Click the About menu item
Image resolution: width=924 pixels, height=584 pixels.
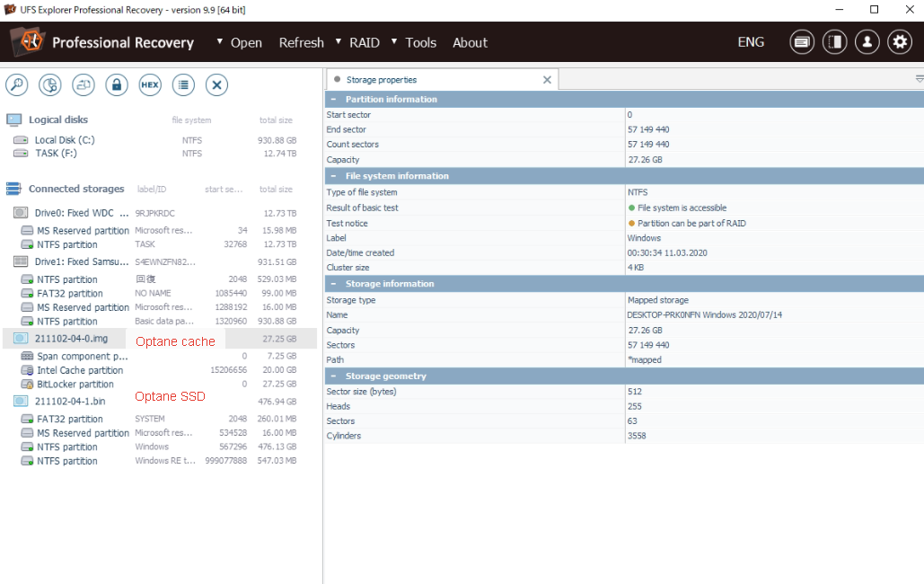[x=470, y=42]
